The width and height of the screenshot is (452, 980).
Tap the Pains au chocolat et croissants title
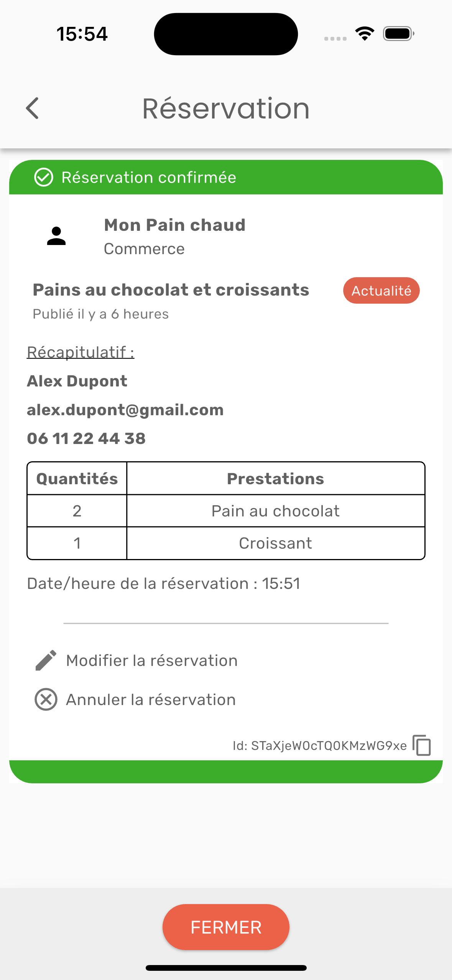(171, 289)
